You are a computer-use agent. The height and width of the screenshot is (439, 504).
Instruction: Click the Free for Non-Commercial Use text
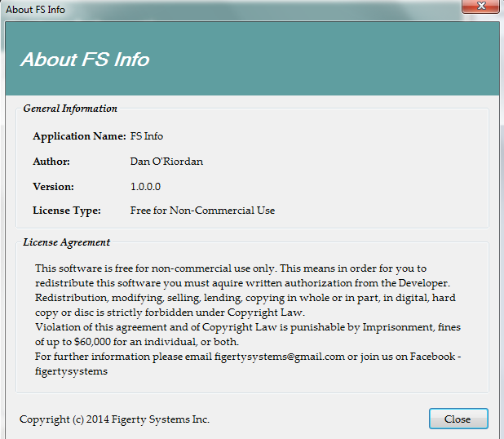202,211
